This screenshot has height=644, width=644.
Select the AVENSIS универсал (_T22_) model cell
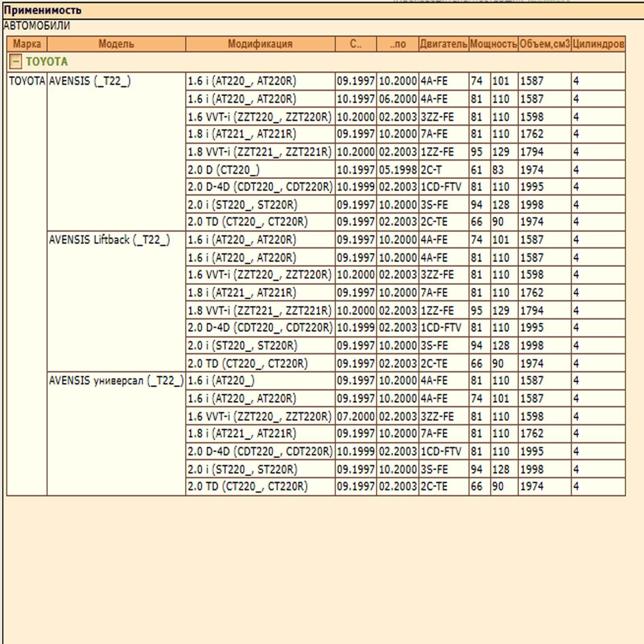tap(116, 381)
